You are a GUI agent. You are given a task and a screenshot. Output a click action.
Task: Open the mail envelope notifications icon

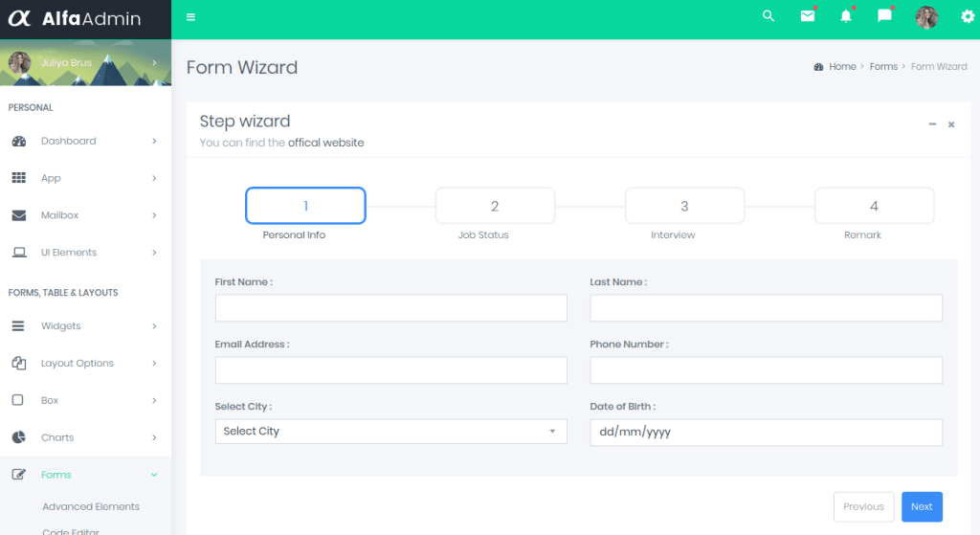coord(808,16)
